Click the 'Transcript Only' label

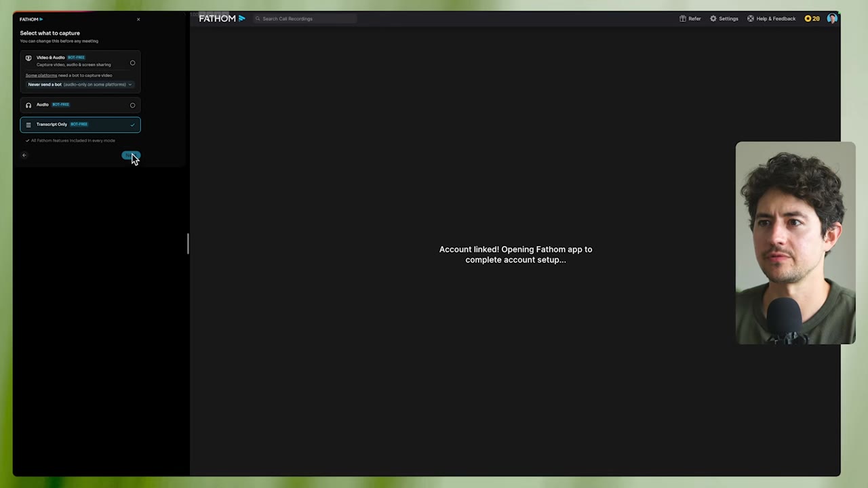tap(52, 124)
